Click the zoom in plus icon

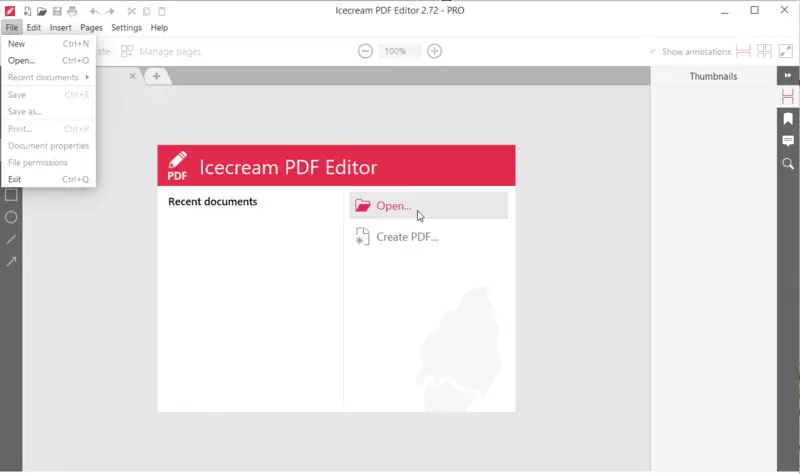[x=434, y=51]
